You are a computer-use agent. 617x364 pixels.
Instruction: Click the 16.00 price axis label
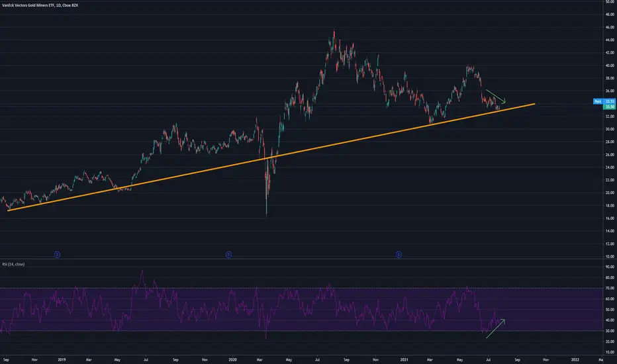(x=610, y=218)
